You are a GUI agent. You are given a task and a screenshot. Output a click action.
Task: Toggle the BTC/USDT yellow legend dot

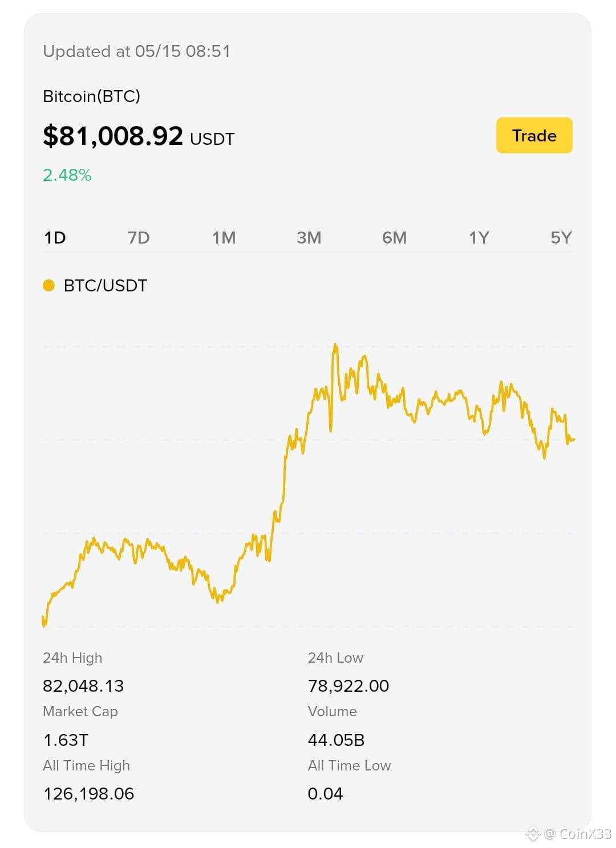pos(48,285)
